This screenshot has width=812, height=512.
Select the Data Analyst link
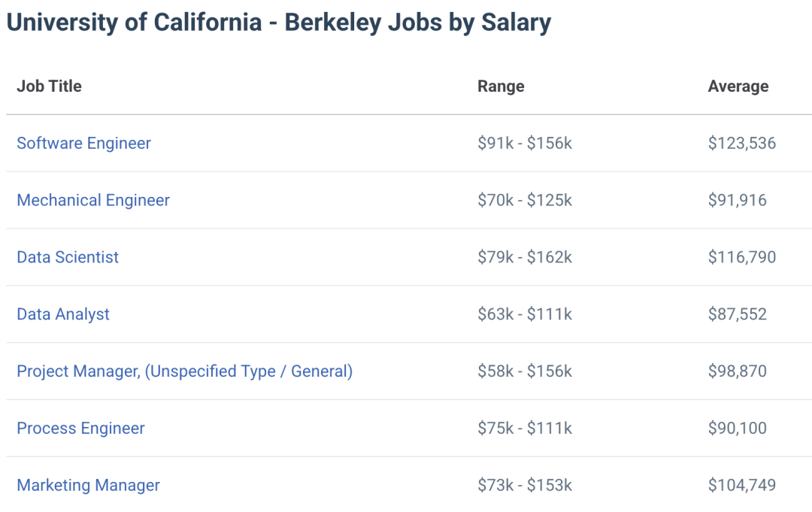coord(63,314)
